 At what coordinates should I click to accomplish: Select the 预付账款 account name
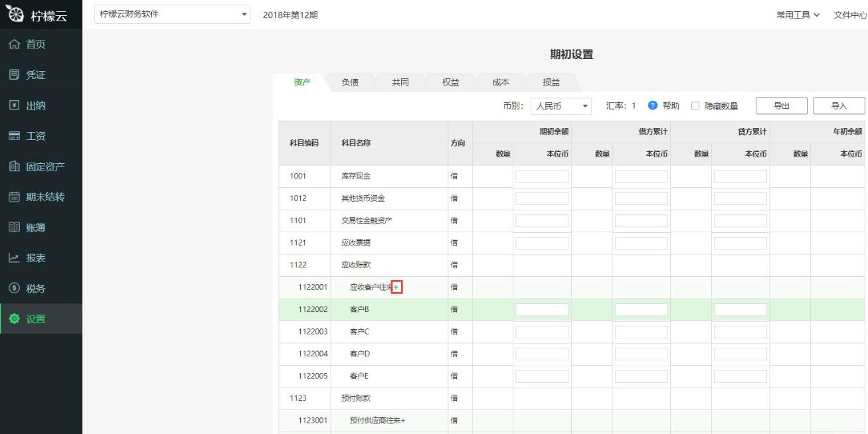[356, 399]
